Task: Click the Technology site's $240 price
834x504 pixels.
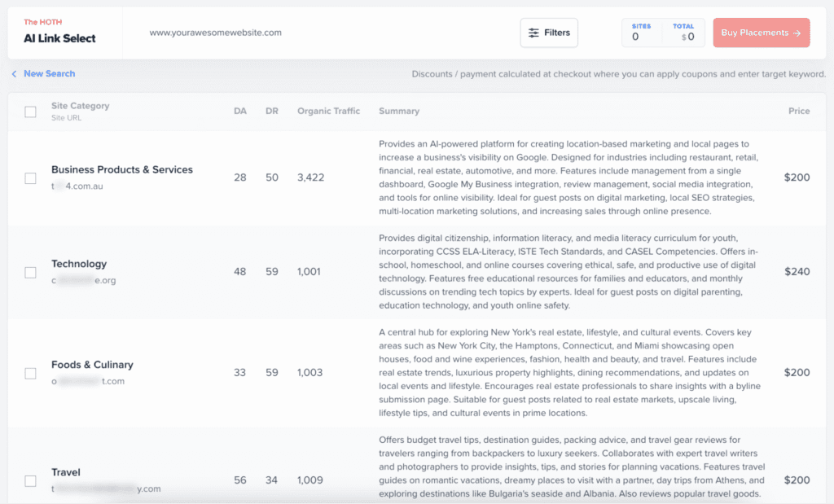Action: (x=797, y=272)
